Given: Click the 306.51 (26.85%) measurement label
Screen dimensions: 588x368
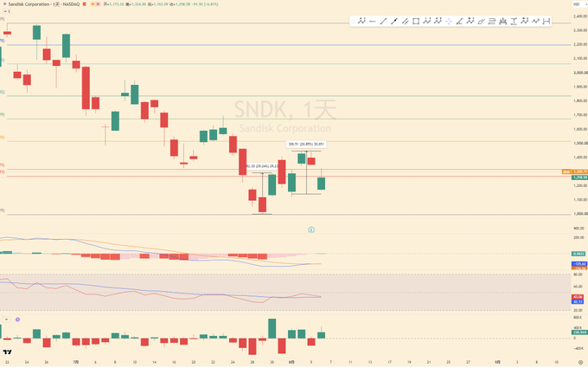Looking at the screenshot, I should (306, 145).
